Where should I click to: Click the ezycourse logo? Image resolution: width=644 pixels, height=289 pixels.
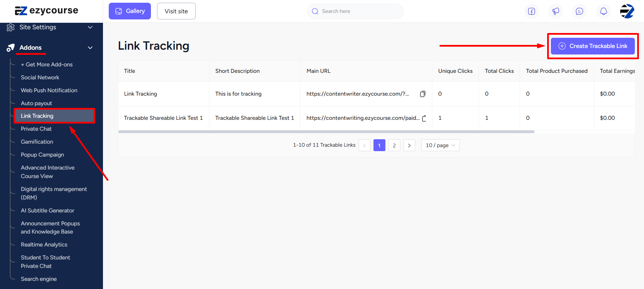47,11
